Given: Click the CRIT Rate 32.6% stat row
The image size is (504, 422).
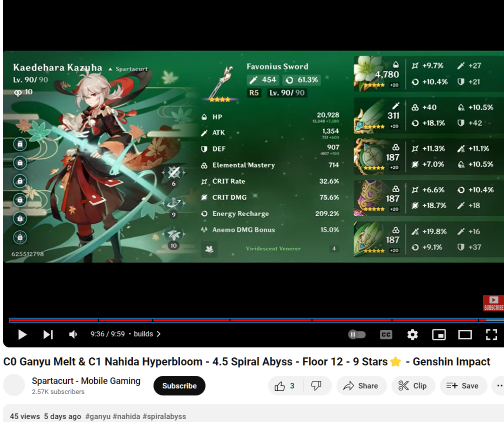Looking at the screenshot, I should [269, 181].
